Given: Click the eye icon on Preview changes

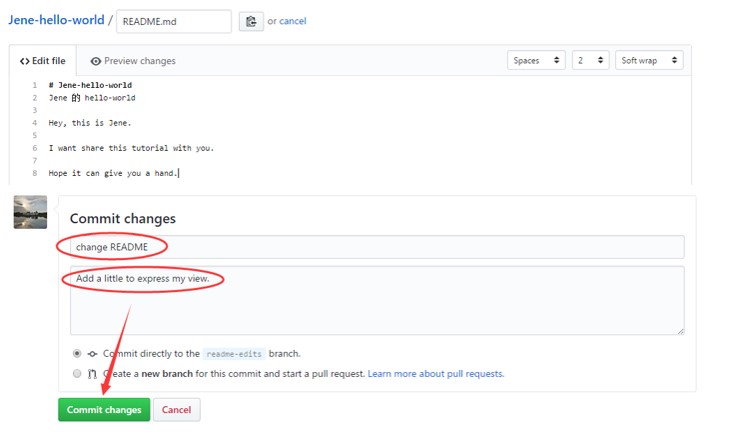Looking at the screenshot, I should click(96, 61).
